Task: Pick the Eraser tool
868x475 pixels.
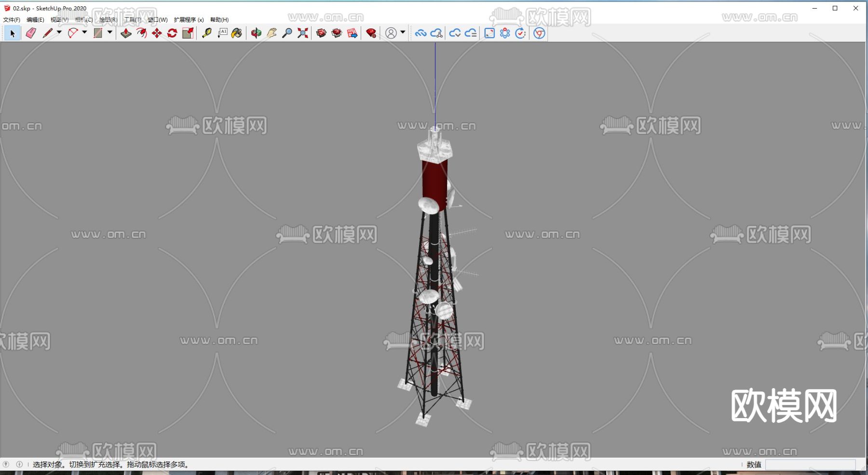Action: [31, 33]
